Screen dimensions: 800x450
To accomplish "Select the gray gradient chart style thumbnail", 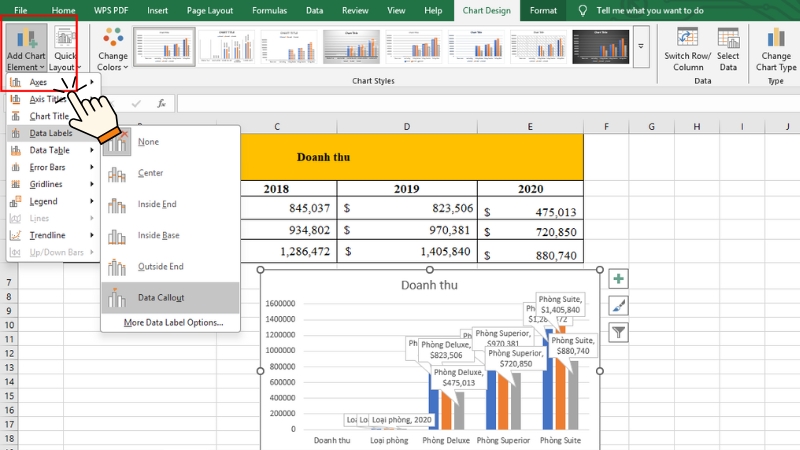I will (352, 46).
